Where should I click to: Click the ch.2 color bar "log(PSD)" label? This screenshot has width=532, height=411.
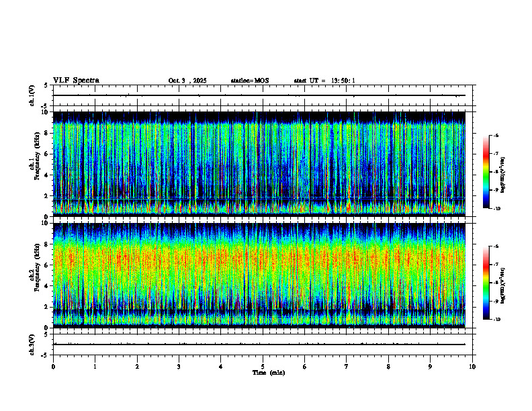click(503, 286)
